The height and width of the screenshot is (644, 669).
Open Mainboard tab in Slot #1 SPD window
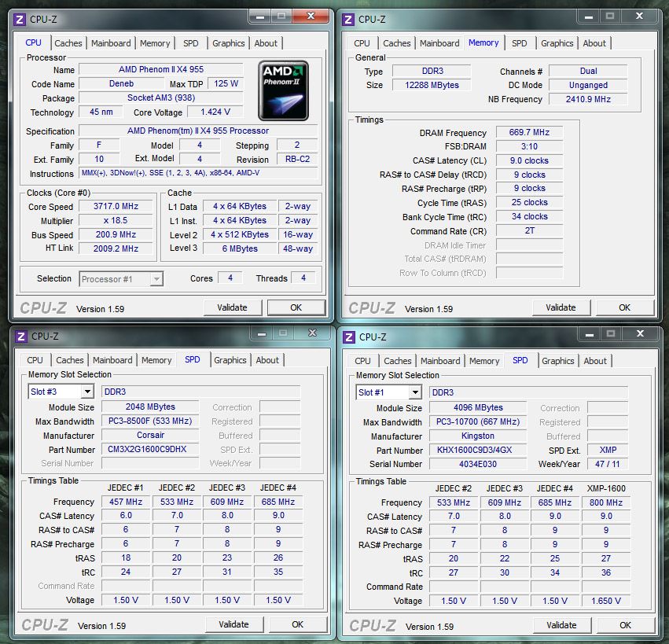point(440,361)
